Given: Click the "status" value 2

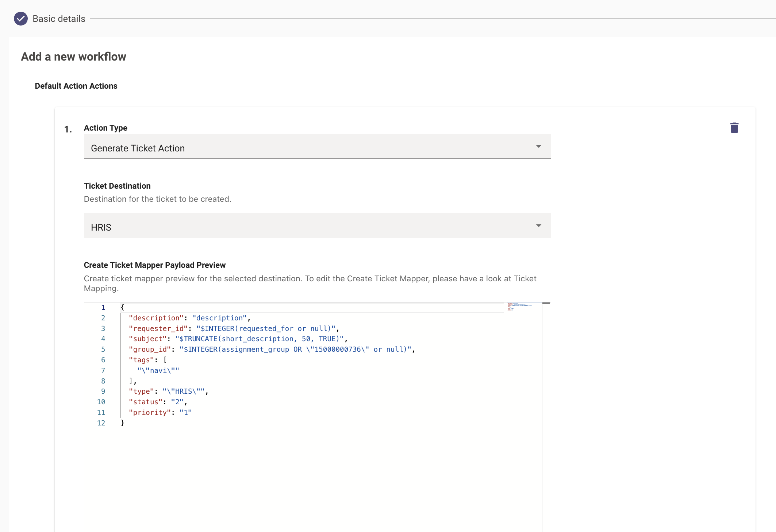Looking at the screenshot, I should click(177, 402).
